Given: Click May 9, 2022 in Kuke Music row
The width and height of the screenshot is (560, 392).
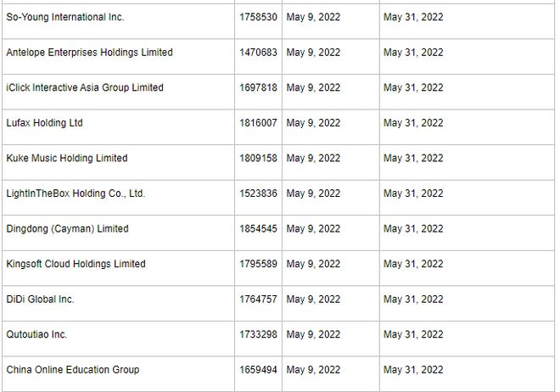Looking at the screenshot, I should coord(313,158).
